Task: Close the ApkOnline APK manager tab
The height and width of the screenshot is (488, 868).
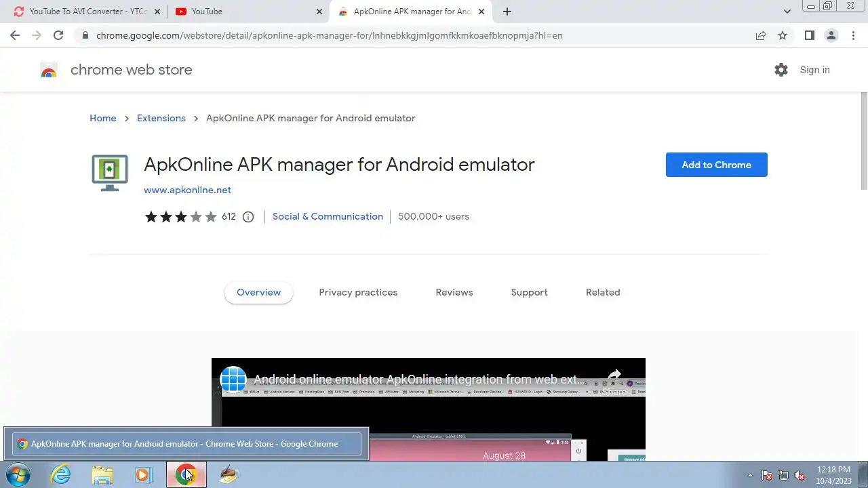Action: click(x=482, y=12)
